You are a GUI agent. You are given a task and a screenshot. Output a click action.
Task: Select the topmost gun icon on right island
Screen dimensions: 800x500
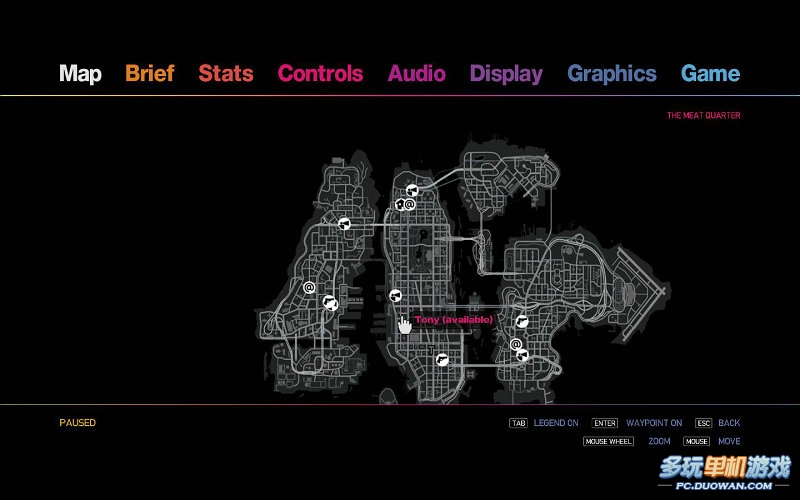point(521,321)
